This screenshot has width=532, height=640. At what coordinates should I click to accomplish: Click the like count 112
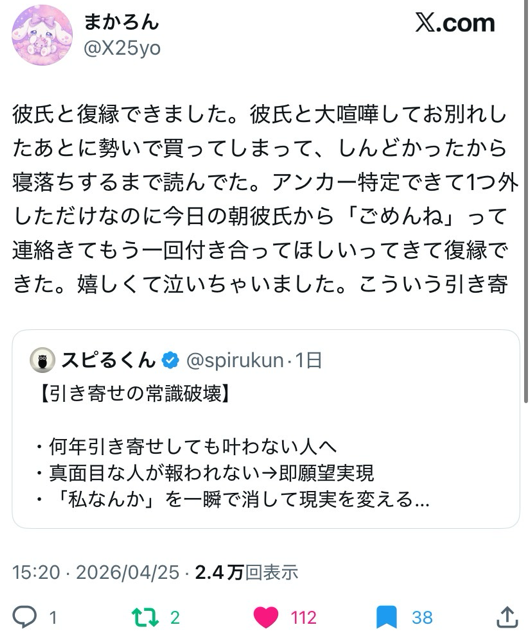[x=303, y=618]
